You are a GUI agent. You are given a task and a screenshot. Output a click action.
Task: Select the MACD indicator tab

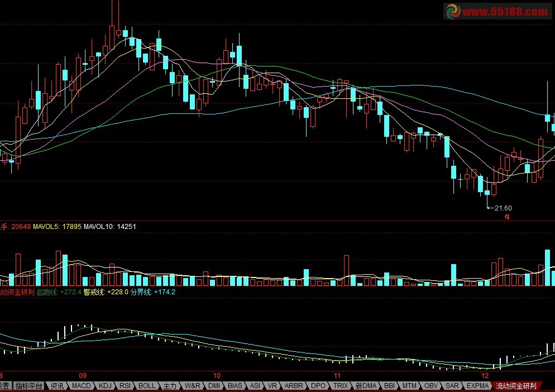[x=81, y=386]
